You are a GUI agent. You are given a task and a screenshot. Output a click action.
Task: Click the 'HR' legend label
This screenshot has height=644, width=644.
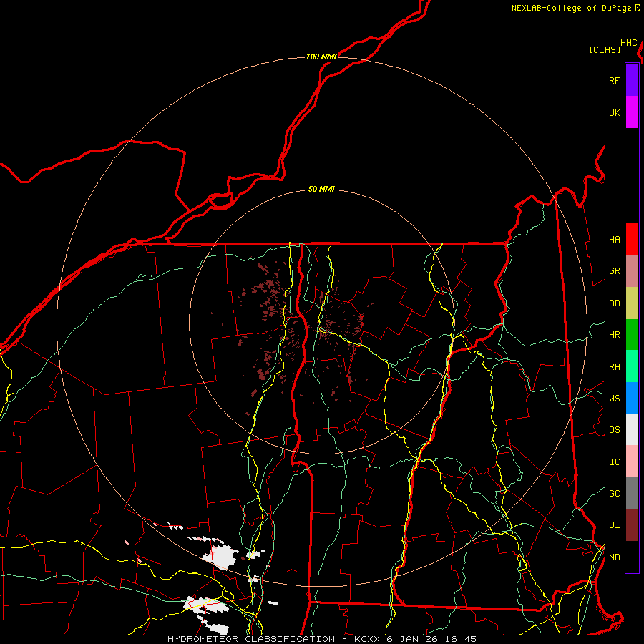614,335
